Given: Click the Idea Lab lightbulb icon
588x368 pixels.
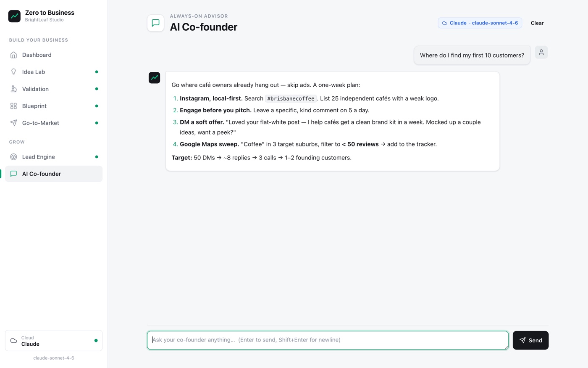Looking at the screenshot, I should (x=13, y=72).
